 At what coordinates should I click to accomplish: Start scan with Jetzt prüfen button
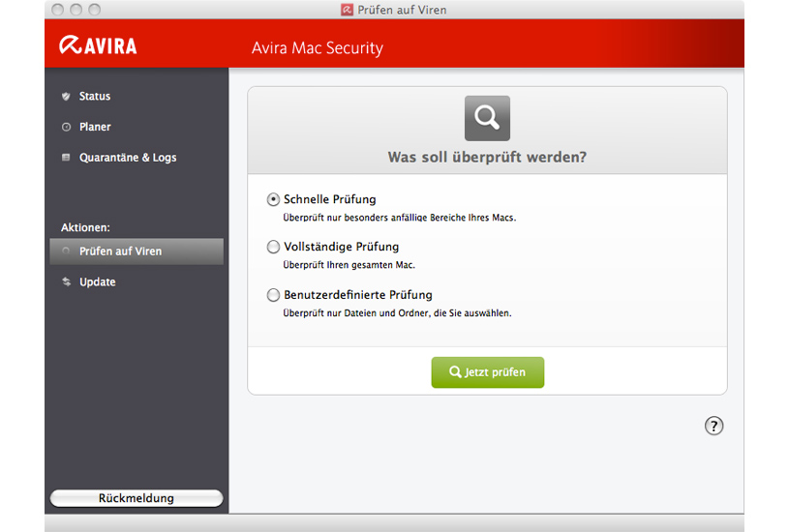coord(488,372)
